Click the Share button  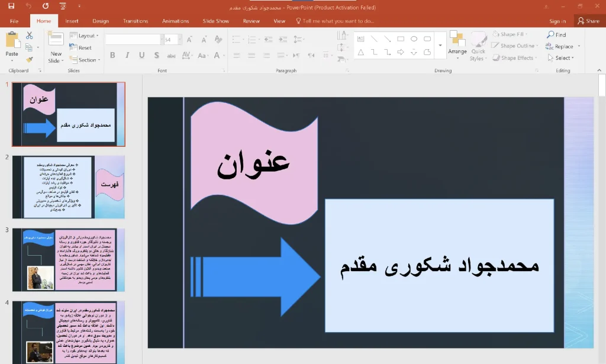tap(589, 21)
